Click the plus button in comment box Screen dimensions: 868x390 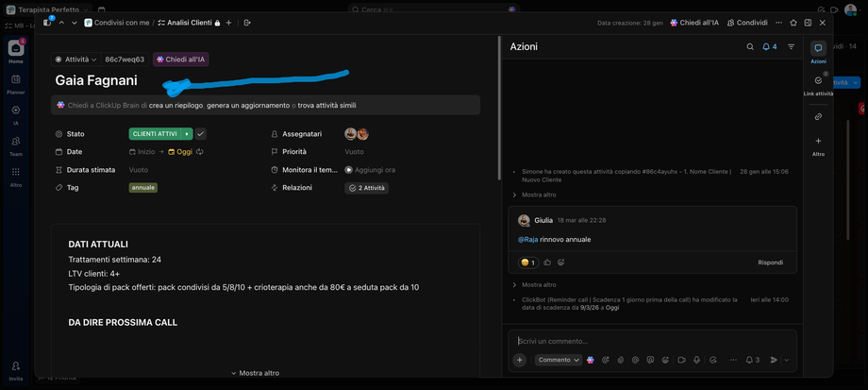point(519,360)
